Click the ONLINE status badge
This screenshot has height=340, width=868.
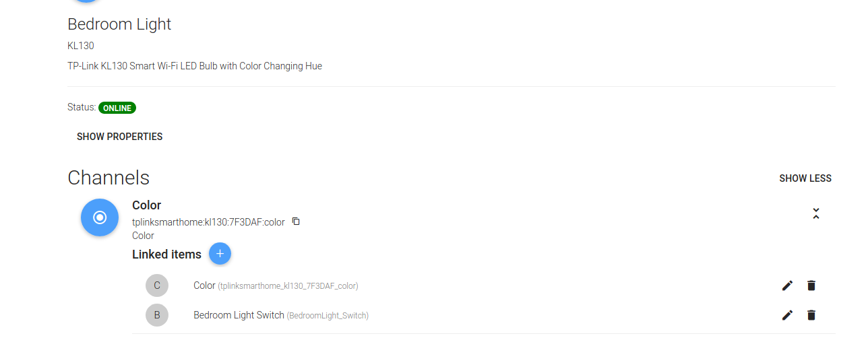[x=117, y=108]
